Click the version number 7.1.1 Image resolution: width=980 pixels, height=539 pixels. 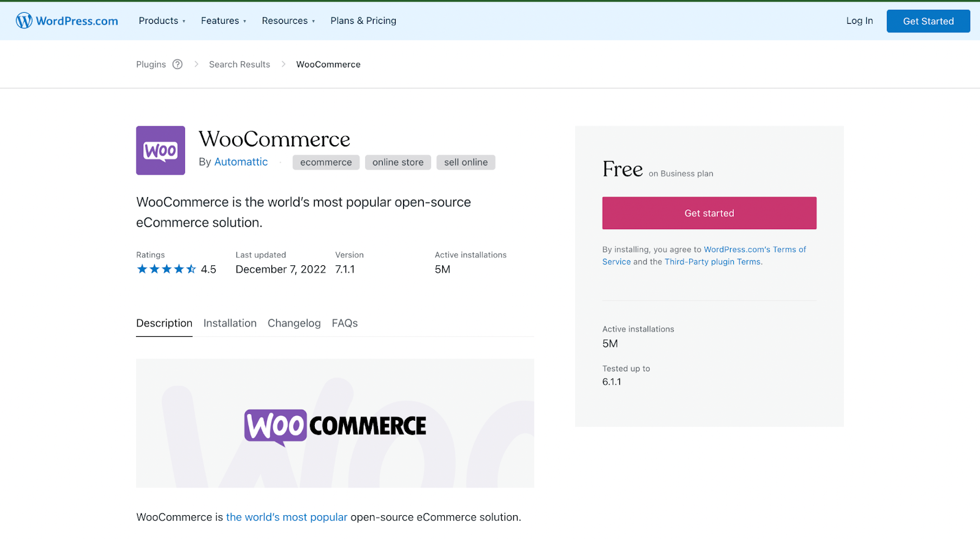(x=345, y=269)
